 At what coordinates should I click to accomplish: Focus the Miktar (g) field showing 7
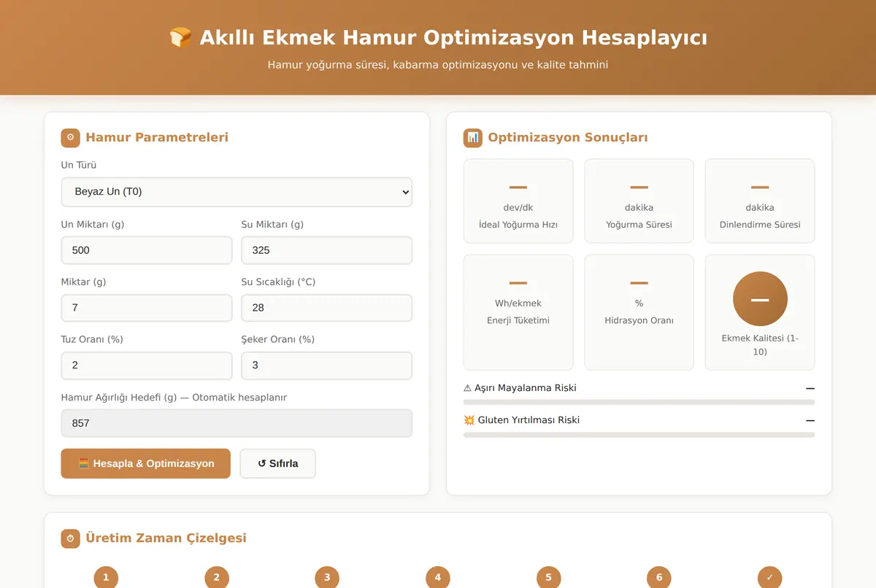point(147,308)
